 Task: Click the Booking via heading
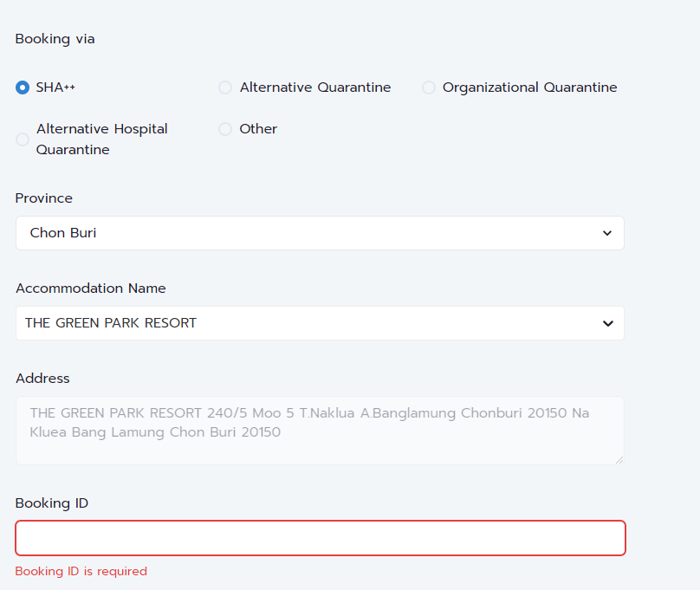[55, 39]
